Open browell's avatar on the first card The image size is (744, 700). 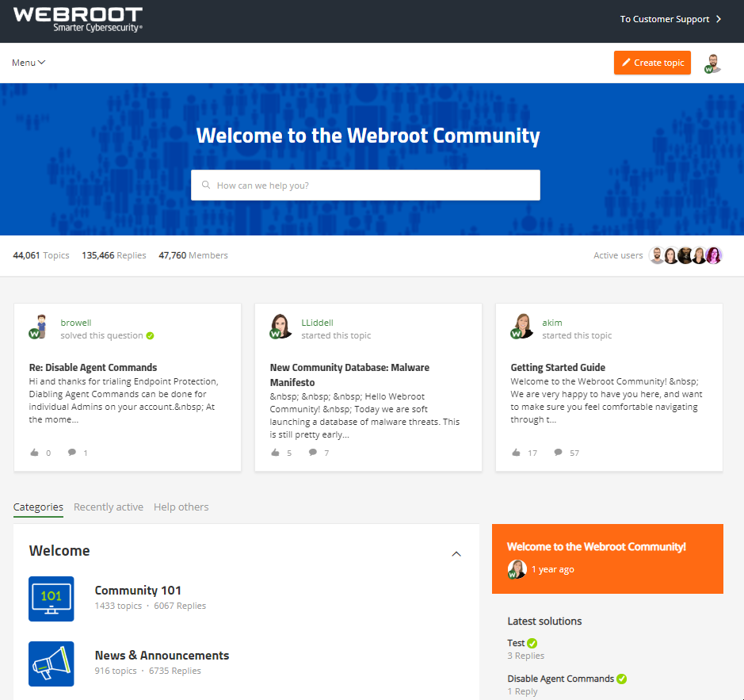39,327
